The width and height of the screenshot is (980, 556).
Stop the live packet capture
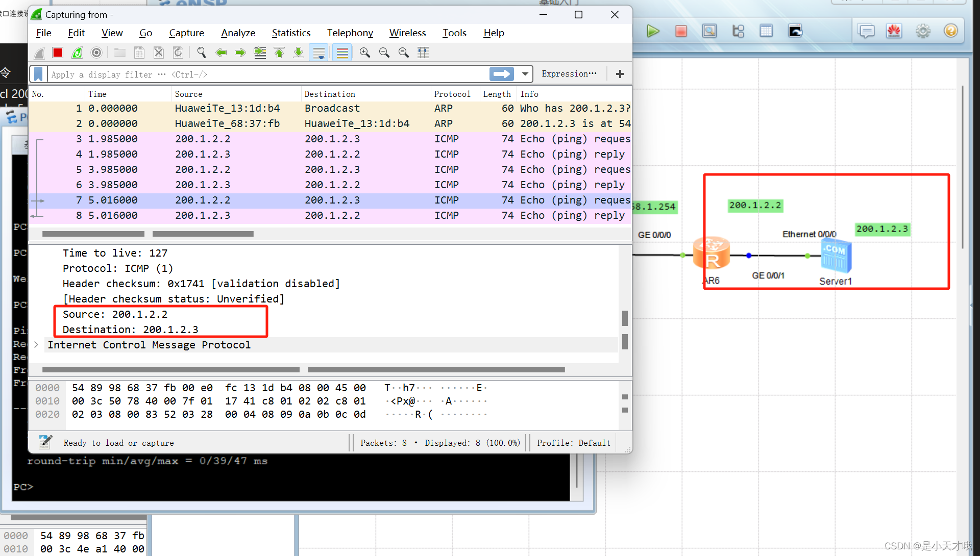click(57, 53)
